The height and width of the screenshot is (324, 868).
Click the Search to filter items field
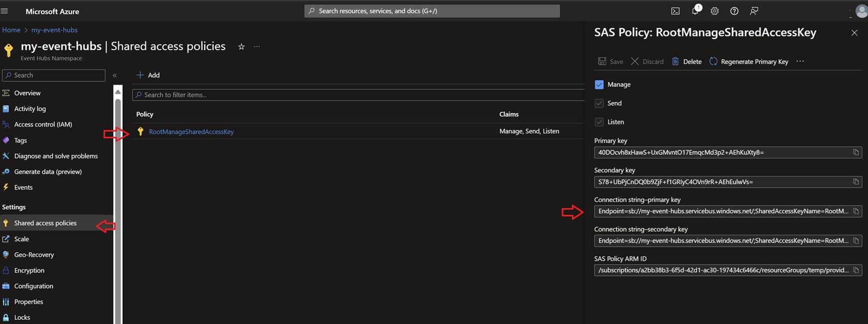pyautogui.click(x=358, y=95)
